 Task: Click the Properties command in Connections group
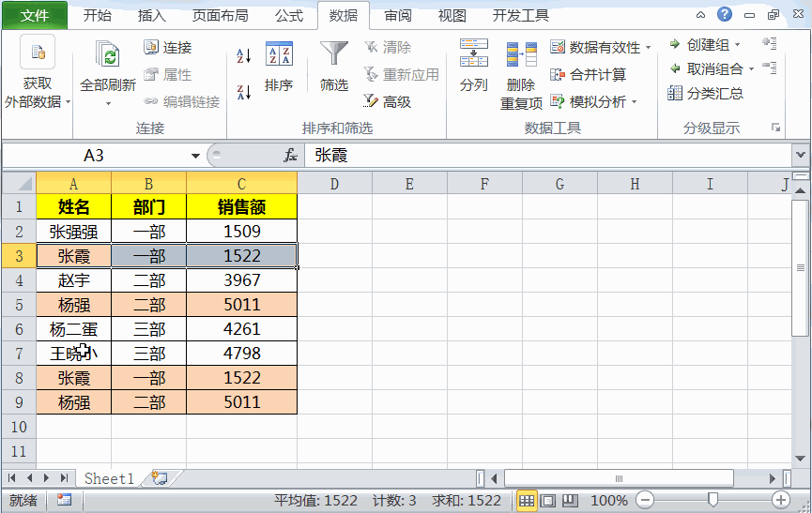[167, 74]
